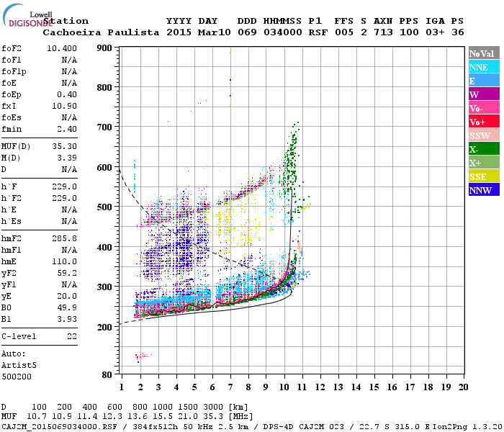Click the 300 km y-axis label
The height and width of the screenshot is (432, 504).
(104, 287)
